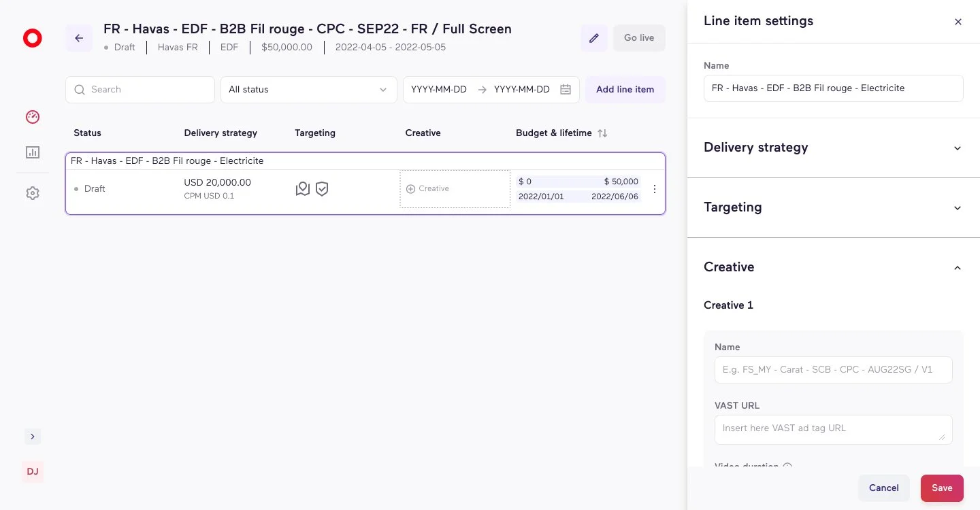Expand the sidebar with the chevron button
This screenshot has height=510, width=980.
[33, 436]
